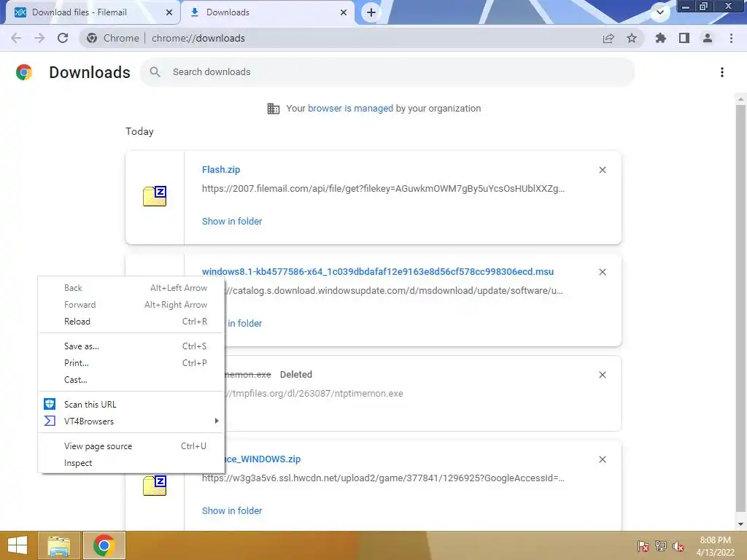The height and width of the screenshot is (560, 747).
Task: Click the vertical scrollbar thumb
Action: pos(740,309)
